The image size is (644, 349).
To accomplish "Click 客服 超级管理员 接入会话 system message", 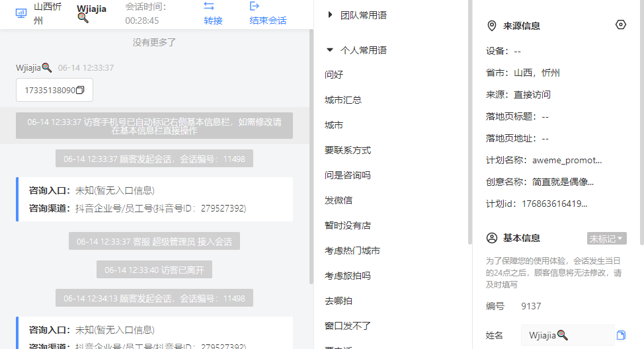I will click(x=154, y=241).
